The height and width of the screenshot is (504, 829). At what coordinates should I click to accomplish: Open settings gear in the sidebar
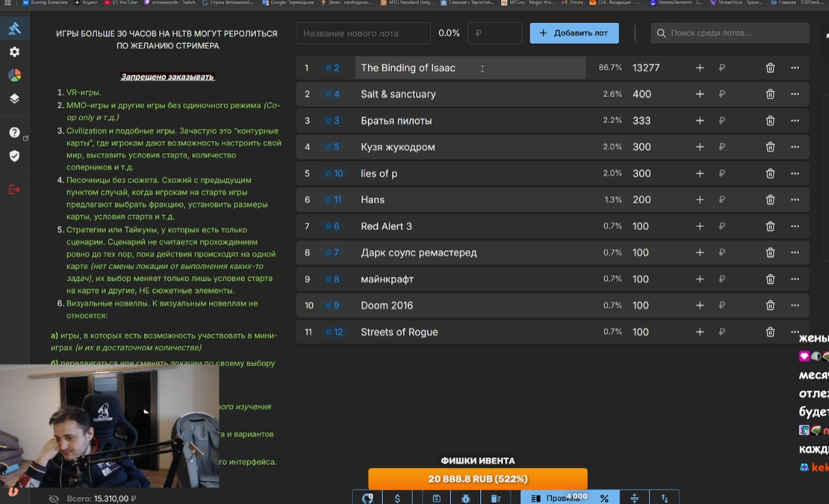(15, 52)
